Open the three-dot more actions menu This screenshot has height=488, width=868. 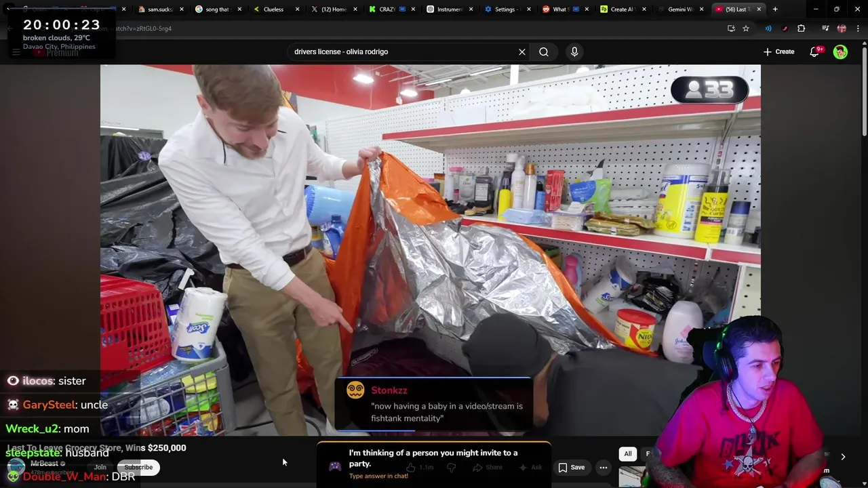[603, 467]
